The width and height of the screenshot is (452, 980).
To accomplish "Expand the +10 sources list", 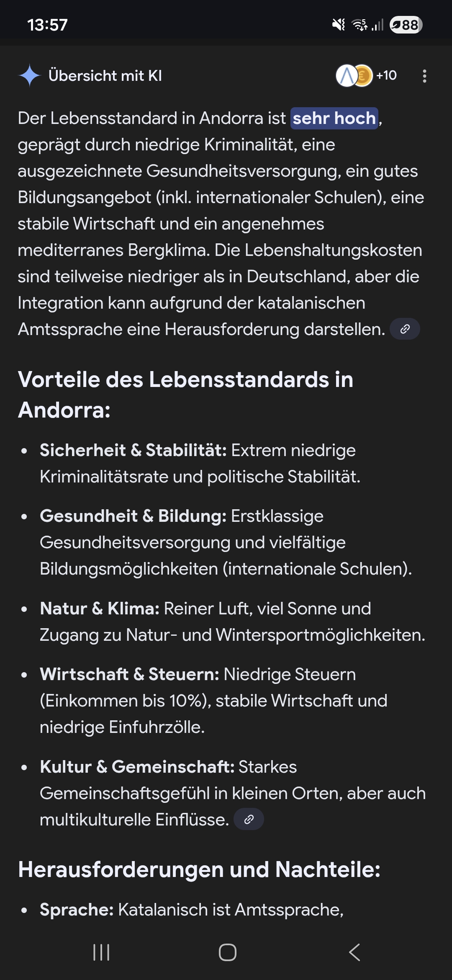I will (386, 76).
